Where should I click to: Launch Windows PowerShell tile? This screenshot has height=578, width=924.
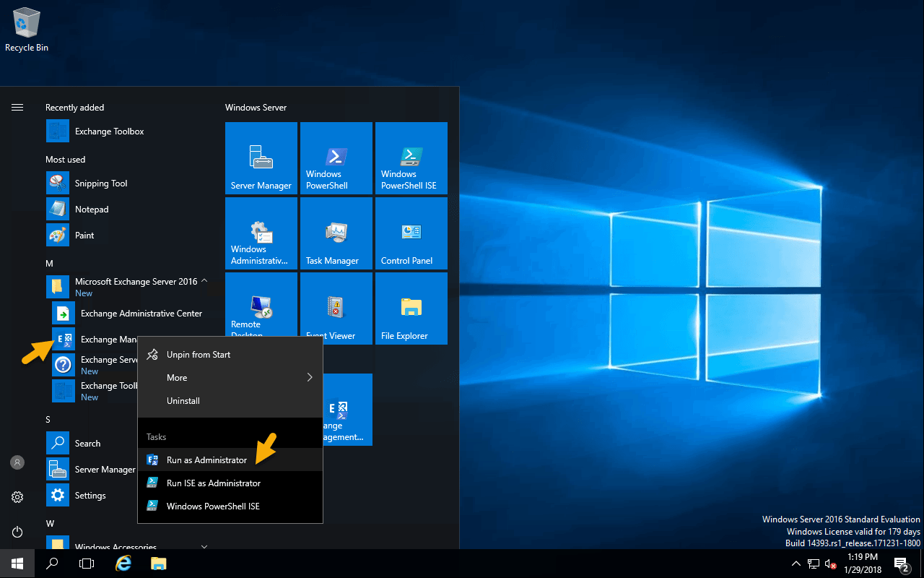click(x=336, y=158)
